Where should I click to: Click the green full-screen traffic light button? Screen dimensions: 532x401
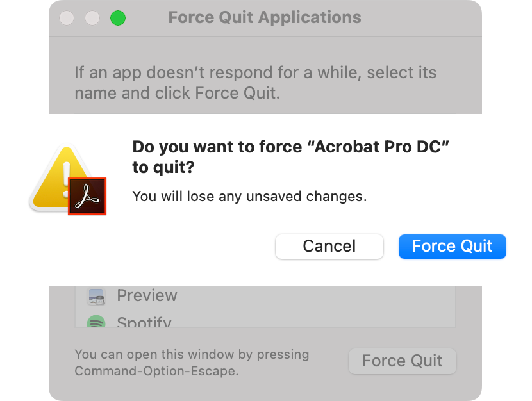coord(118,18)
